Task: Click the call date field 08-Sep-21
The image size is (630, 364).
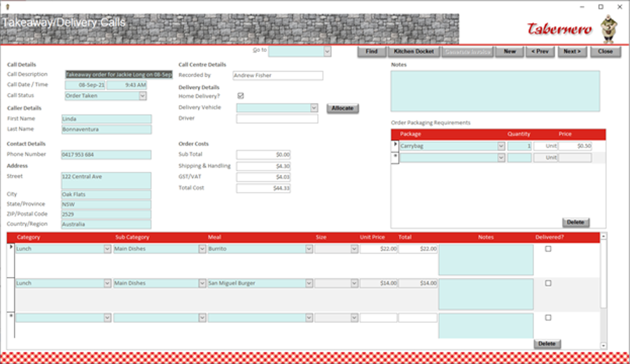Action: [85, 85]
